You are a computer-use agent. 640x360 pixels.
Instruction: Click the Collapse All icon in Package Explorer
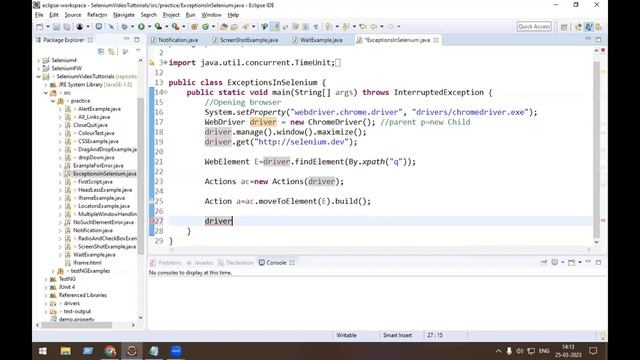click(101, 51)
